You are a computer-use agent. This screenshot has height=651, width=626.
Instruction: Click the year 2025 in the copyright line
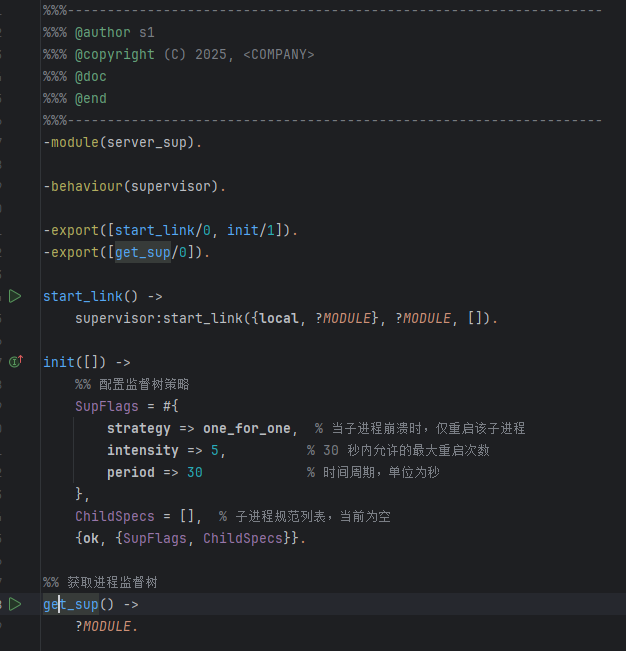click(210, 54)
